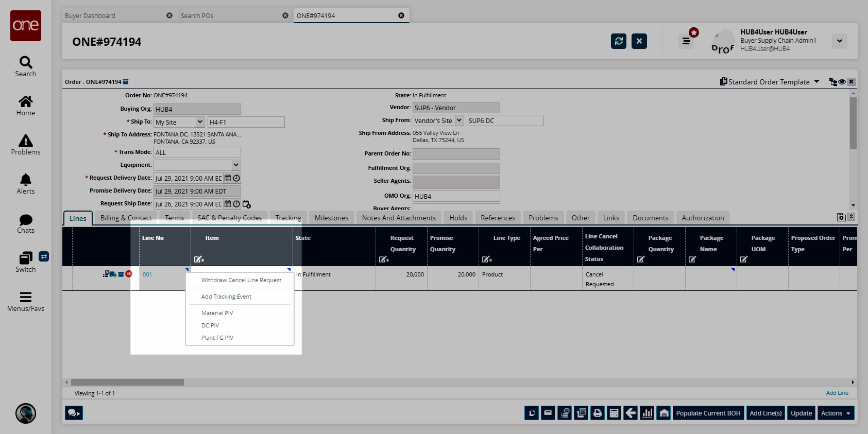Open the Problems page from sidebar
The image size is (868, 434).
[x=26, y=145]
